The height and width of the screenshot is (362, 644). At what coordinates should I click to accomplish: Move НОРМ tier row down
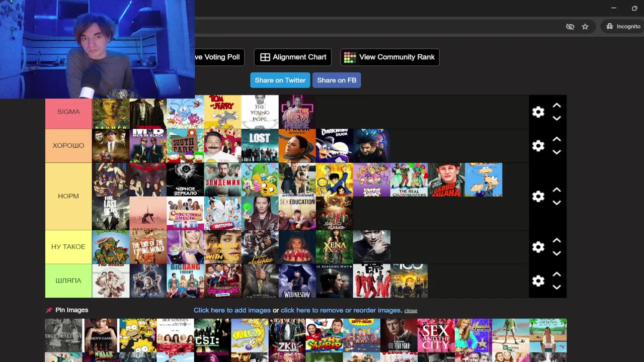[x=556, y=203]
